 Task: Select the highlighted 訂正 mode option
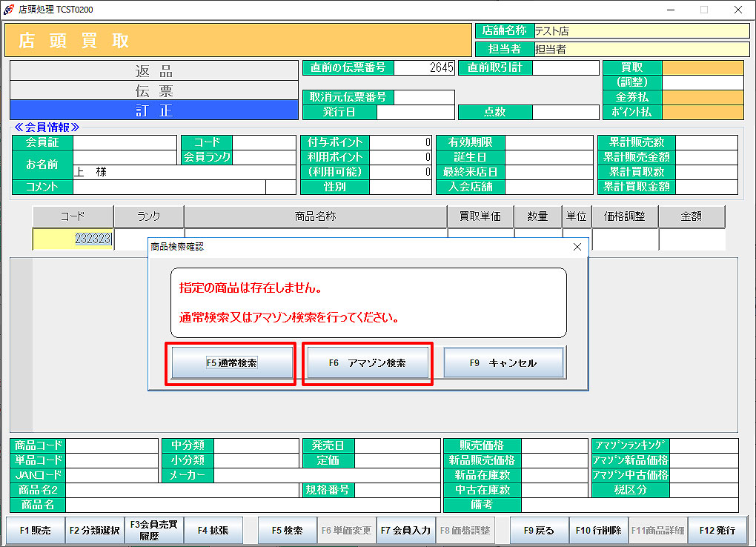[154, 110]
